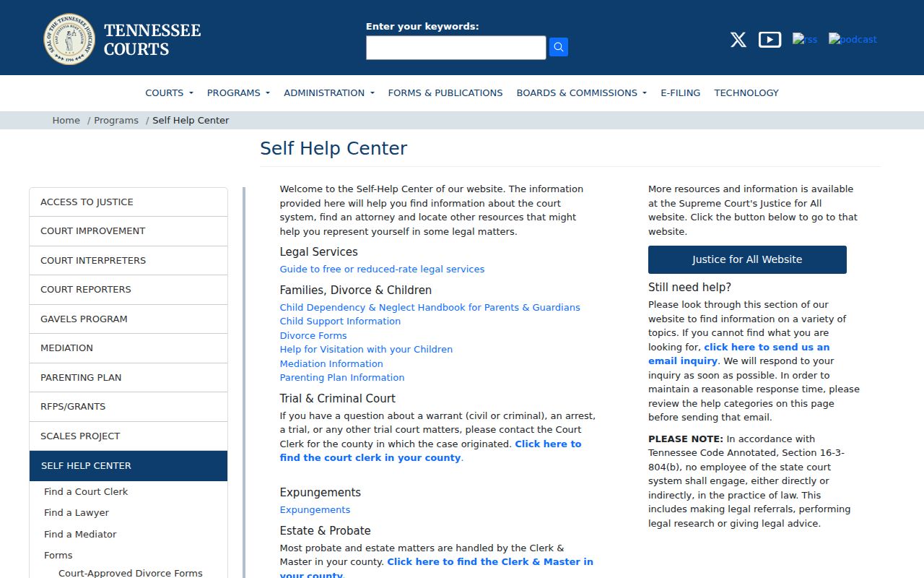Select Court Improvement in sidebar
This screenshot has height=578, width=924.
tap(128, 231)
